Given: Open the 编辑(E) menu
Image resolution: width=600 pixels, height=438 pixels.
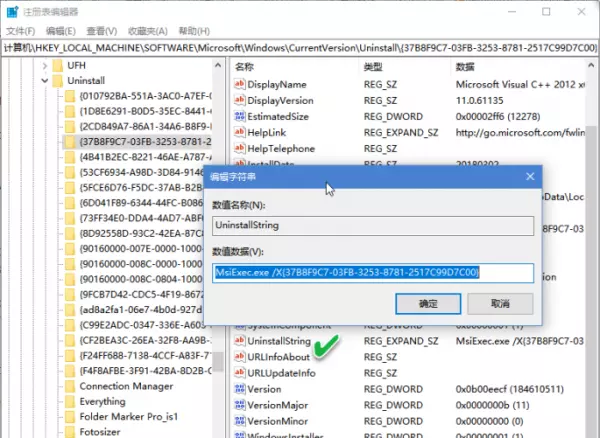Looking at the screenshot, I should coord(60,31).
